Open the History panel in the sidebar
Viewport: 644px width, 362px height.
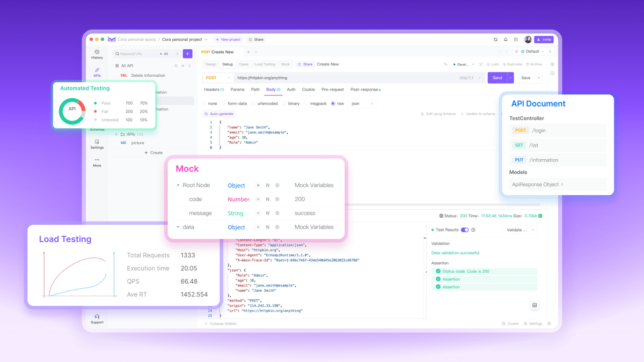pyautogui.click(x=97, y=53)
